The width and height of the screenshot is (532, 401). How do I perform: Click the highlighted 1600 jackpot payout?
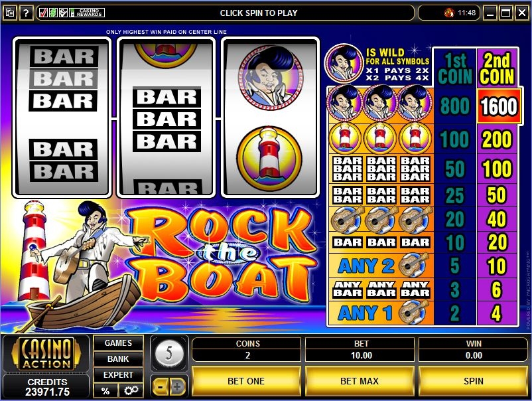[498, 106]
